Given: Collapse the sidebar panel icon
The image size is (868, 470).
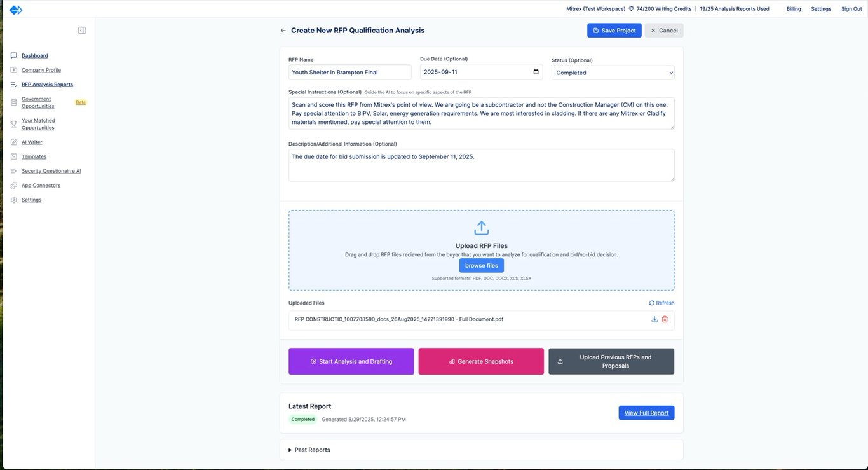Looking at the screenshot, I should click(82, 30).
